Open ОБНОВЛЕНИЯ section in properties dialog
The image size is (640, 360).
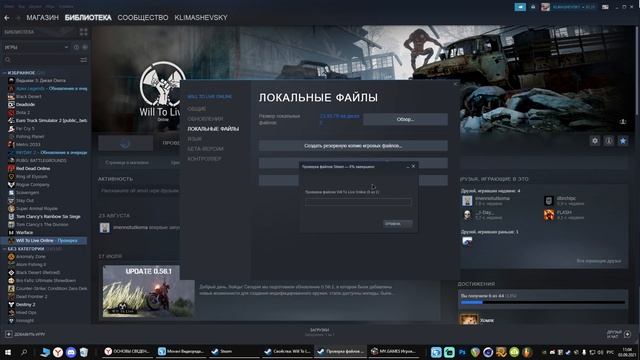click(205, 119)
